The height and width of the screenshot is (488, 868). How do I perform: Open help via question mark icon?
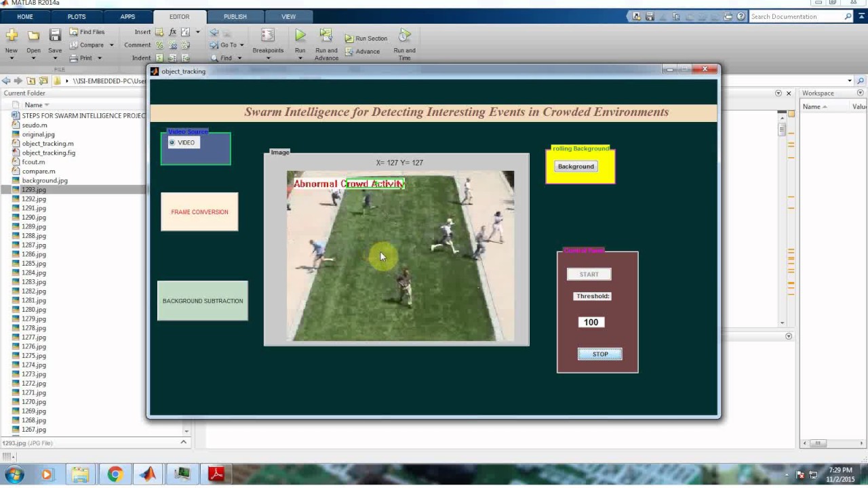(741, 16)
